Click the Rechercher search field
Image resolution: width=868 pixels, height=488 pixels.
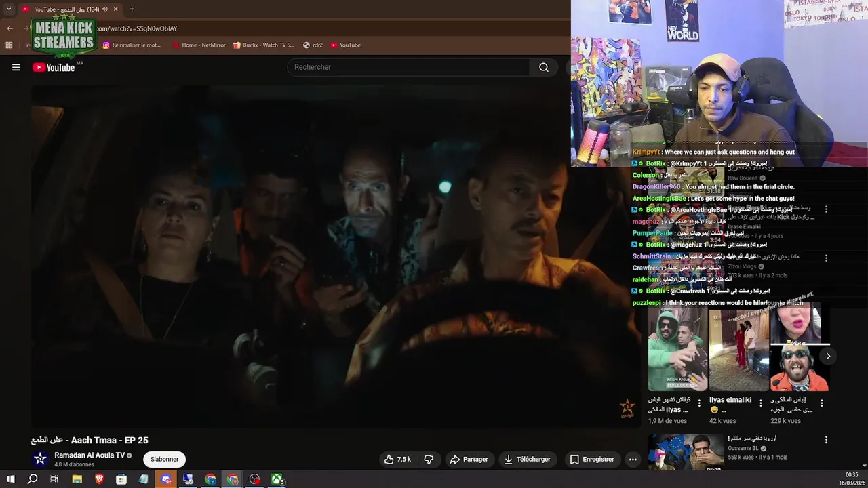(x=409, y=67)
